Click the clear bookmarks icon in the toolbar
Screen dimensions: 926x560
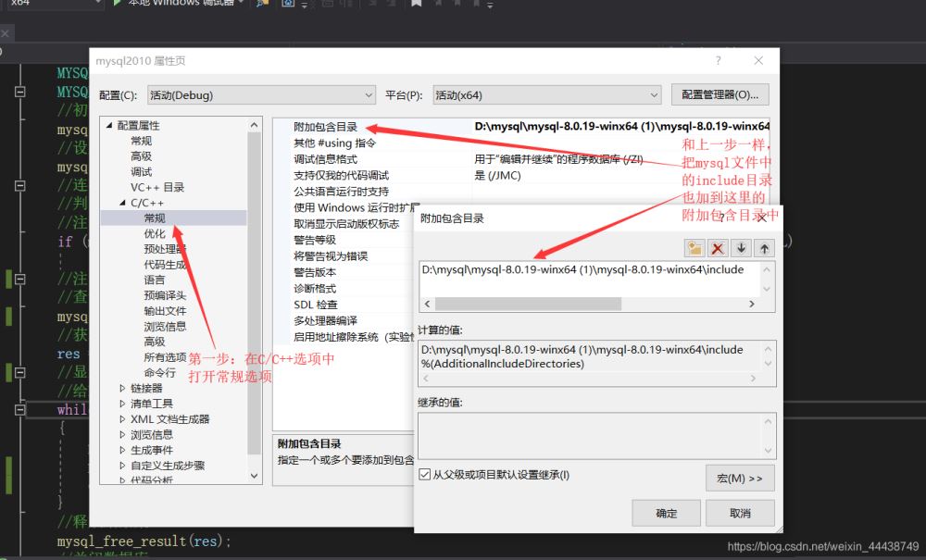coord(478,5)
